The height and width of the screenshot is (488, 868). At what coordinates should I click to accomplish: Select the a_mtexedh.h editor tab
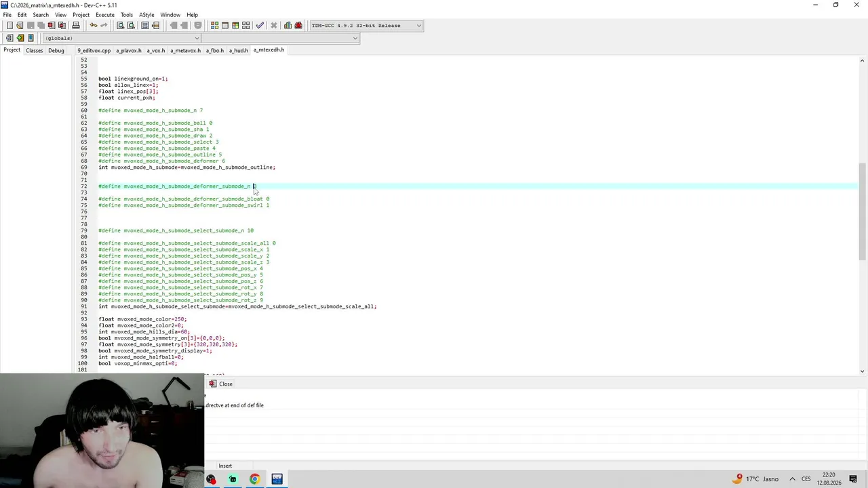tap(269, 49)
